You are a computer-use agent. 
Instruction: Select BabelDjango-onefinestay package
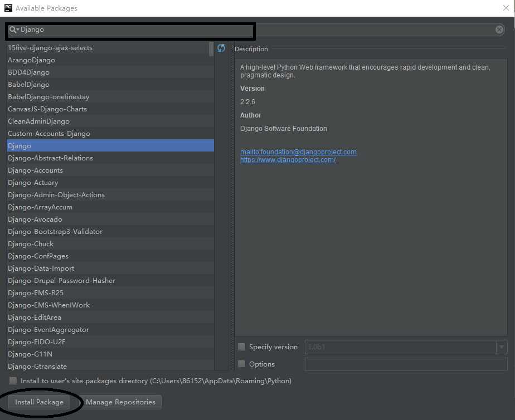110,97
